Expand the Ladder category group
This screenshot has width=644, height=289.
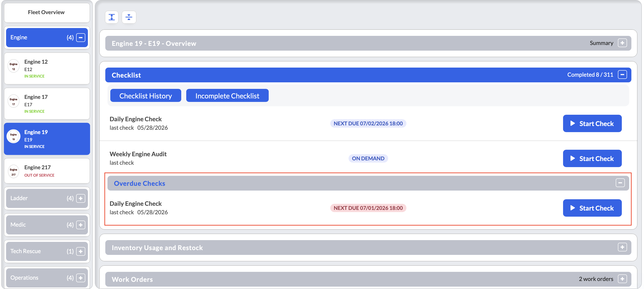point(80,198)
